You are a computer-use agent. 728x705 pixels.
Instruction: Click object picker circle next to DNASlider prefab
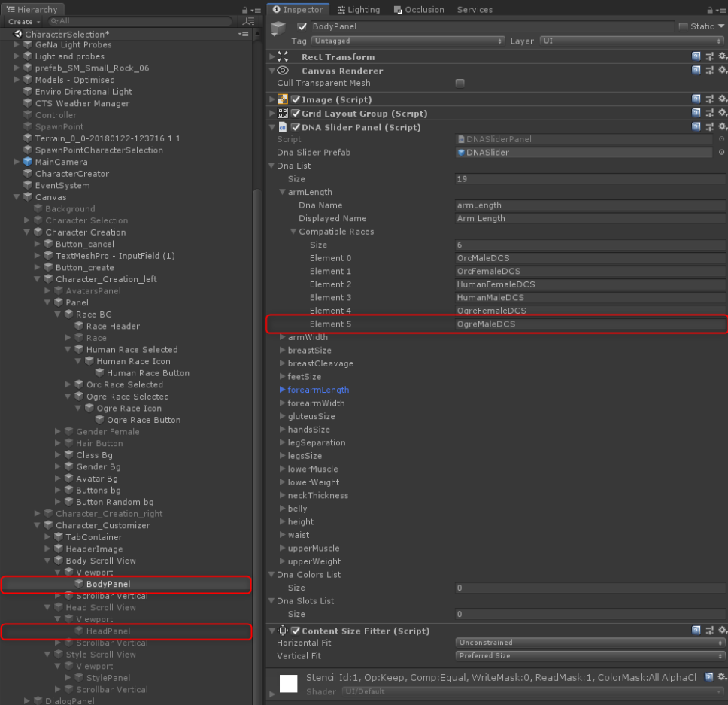tap(722, 153)
